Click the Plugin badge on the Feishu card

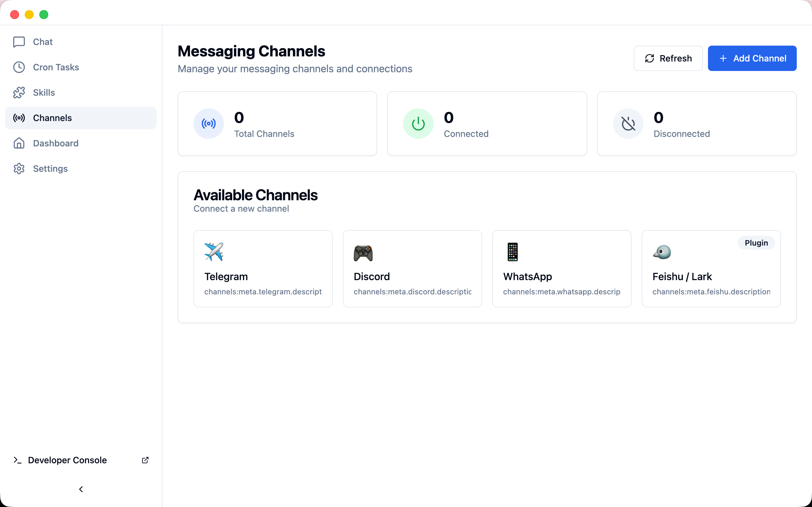pos(756,243)
